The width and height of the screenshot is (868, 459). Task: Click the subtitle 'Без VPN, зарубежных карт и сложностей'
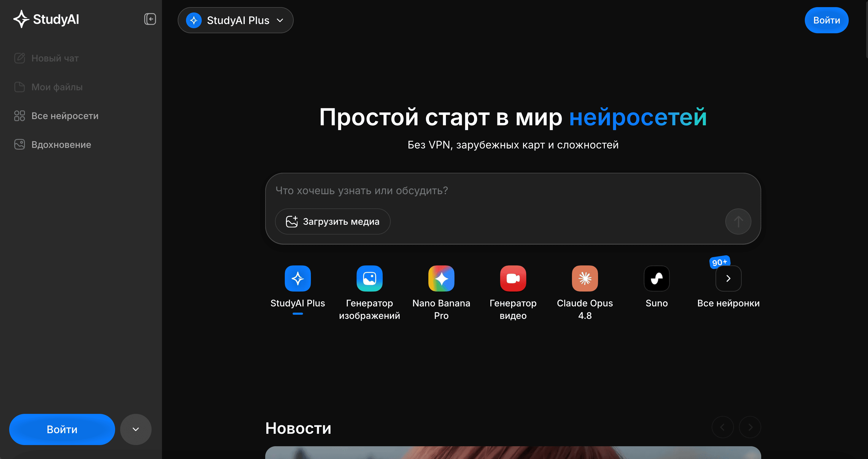coord(513,145)
